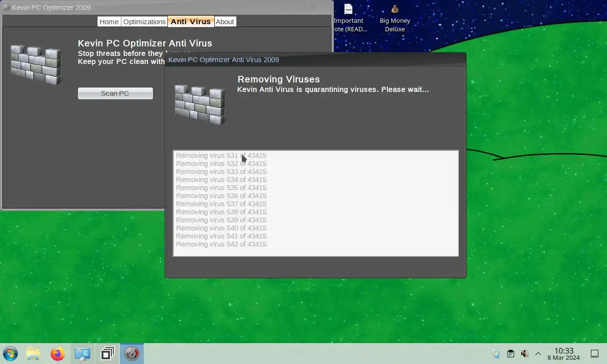Image resolution: width=607 pixels, height=364 pixels.
Task: Open the monitor settings taskbar icon
Action: tap(83, 354)
